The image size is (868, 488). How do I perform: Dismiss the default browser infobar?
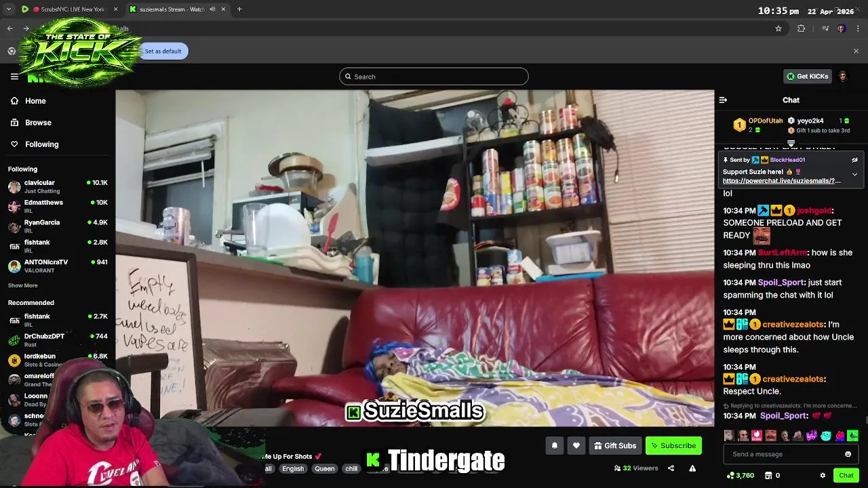pos(856,51)
